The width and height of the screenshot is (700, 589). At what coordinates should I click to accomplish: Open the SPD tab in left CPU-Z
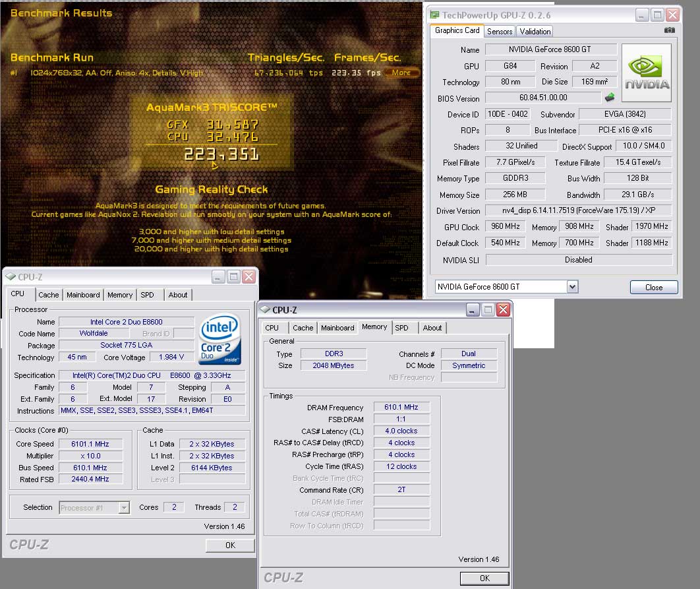click(148, 295)
